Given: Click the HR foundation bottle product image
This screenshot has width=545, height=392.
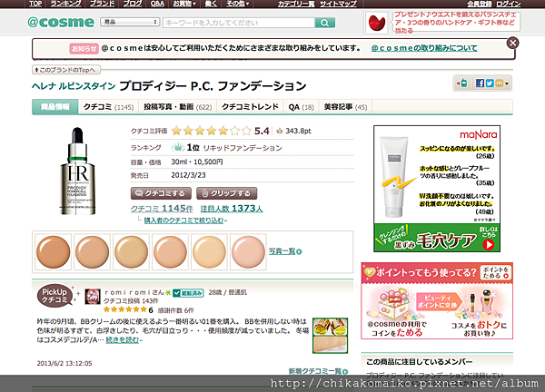Looking at the screenshot, I should coord(77,171).
